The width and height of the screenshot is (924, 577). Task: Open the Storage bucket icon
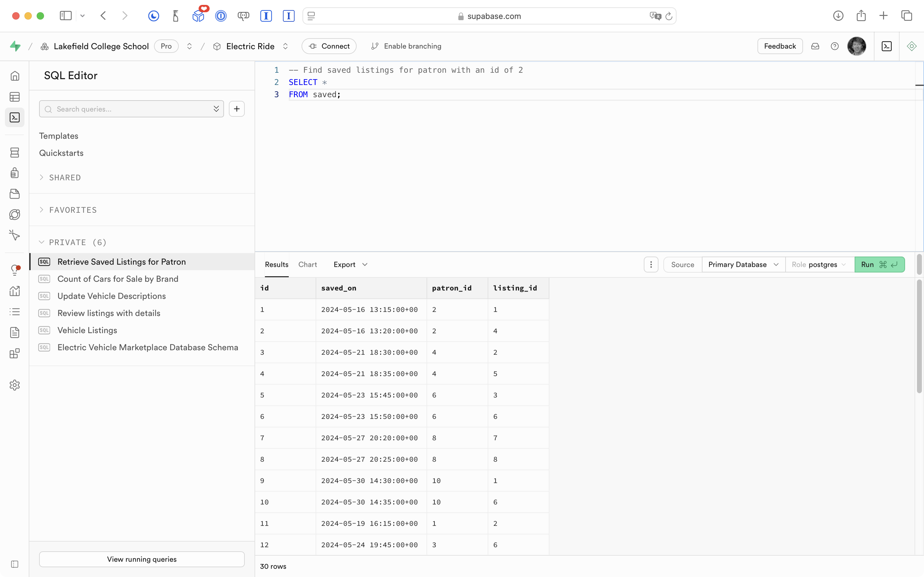[14, 194]
